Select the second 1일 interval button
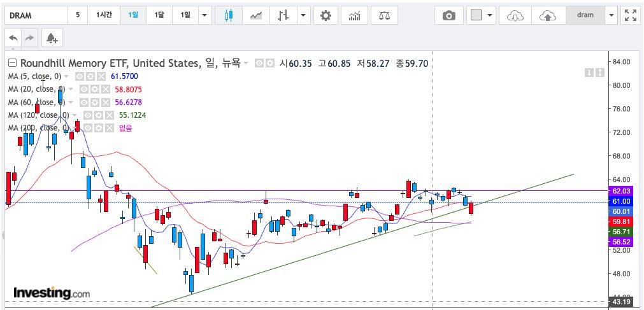 [x=185, y=16]
